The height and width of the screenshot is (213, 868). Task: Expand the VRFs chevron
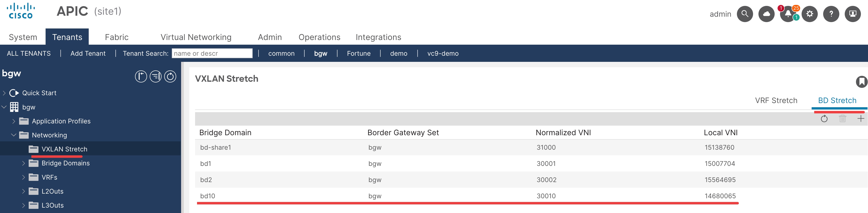24,177
